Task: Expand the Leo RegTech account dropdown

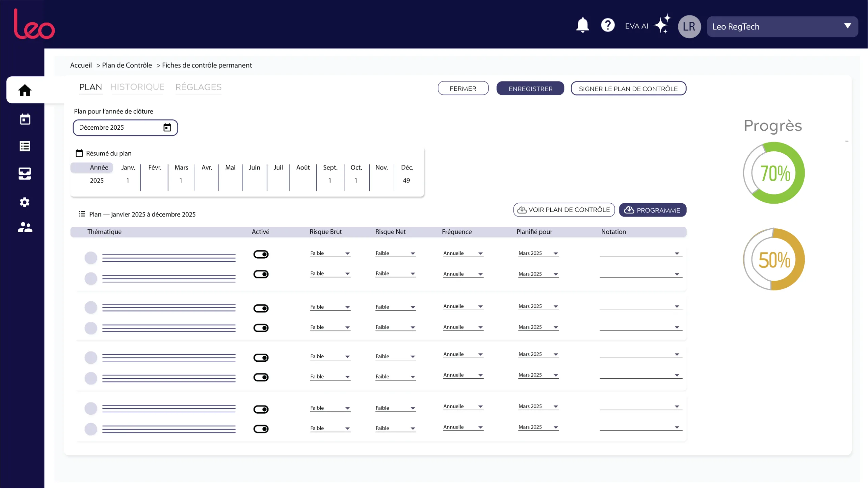Action: coord(782,26)
